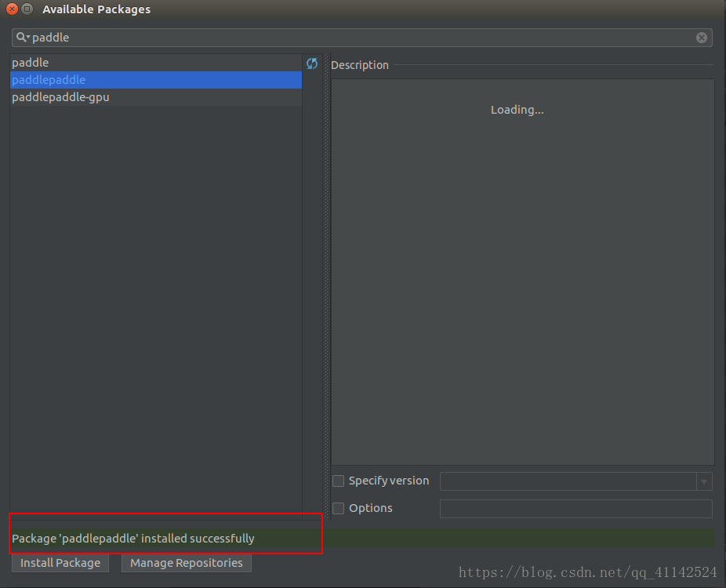Select the paddle package row
Viewport: 726px width, 588px height.
156,63
